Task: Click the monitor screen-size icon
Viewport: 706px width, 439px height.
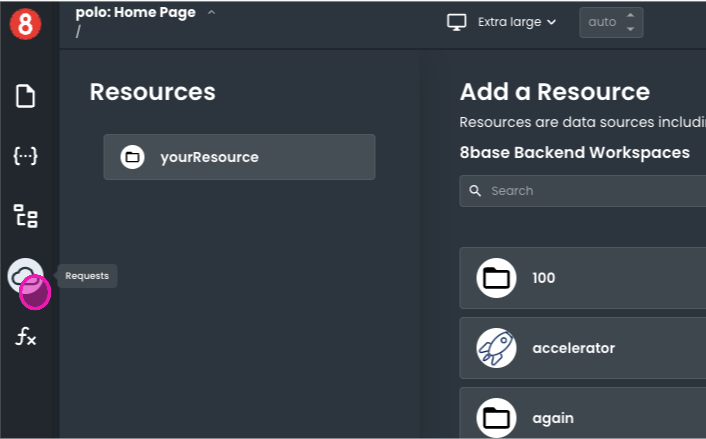Action: coord(457,22)
